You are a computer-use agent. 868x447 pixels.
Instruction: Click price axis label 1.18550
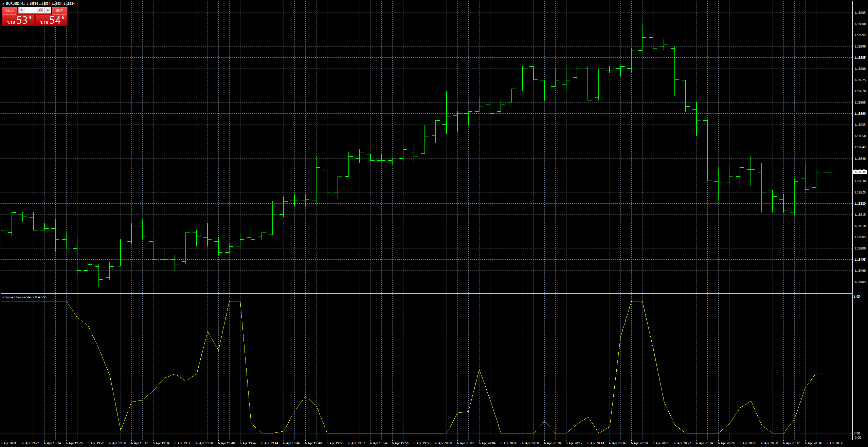click(860, 136)
